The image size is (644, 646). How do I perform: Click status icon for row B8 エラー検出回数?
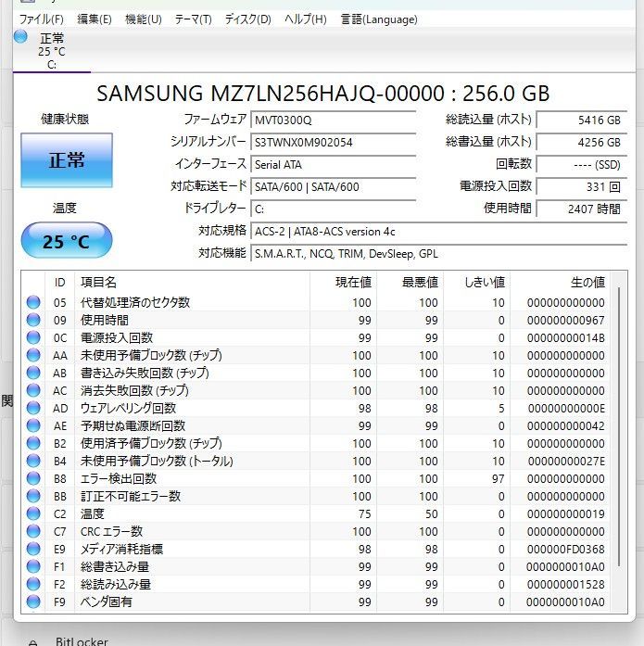(x=33, y=479)
